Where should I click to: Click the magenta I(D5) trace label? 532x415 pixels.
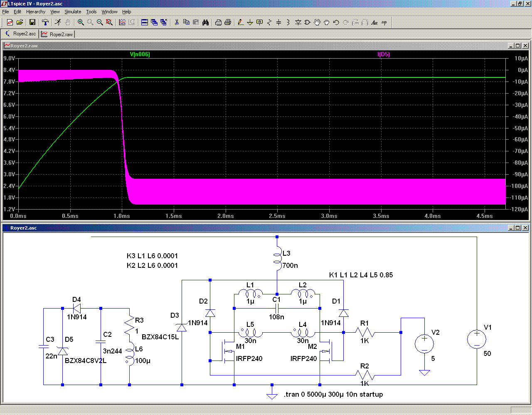point(383,54)
